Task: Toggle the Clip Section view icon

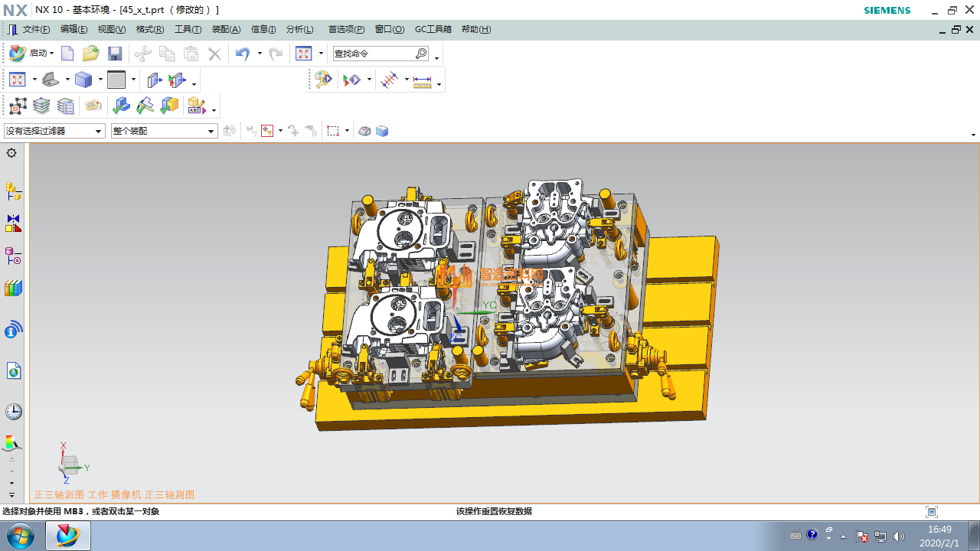Action: [x=154, y=80]
